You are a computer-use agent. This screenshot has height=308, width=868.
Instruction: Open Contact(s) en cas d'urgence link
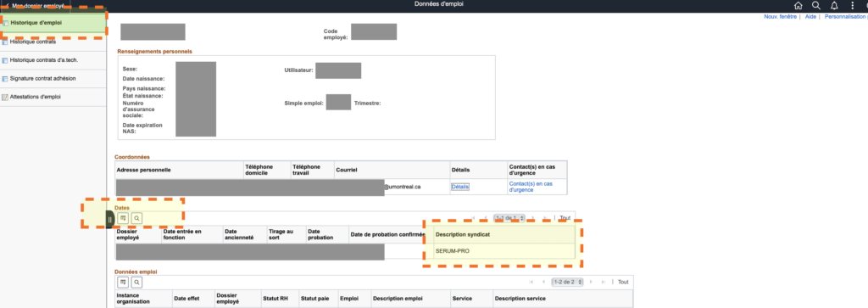tap(531, 187)
